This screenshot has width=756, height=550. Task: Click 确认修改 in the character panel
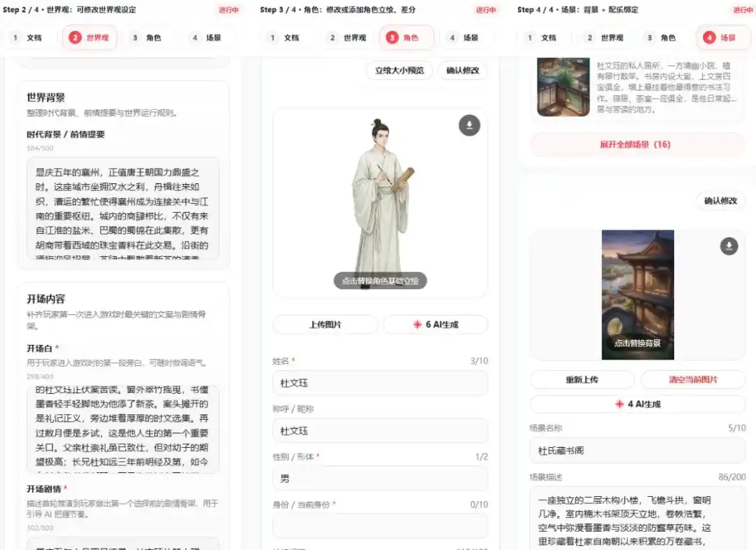pyautogui.click(x=463, y=71)
